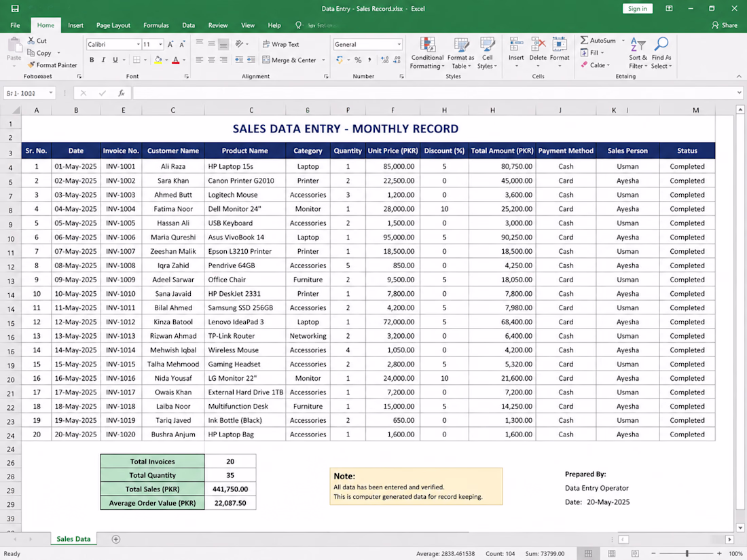Click the Wrap Text command
This screenshot has height=560, width=747.
pos(280,44)
